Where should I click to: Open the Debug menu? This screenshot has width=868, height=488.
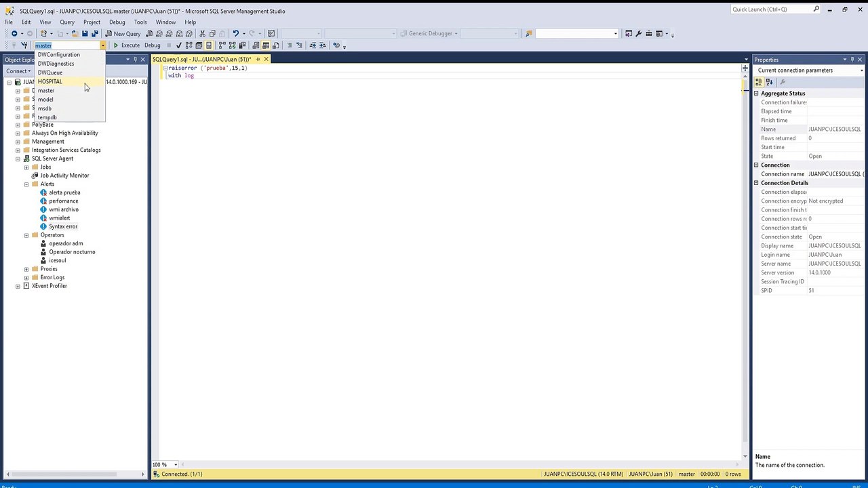[117, 22]
